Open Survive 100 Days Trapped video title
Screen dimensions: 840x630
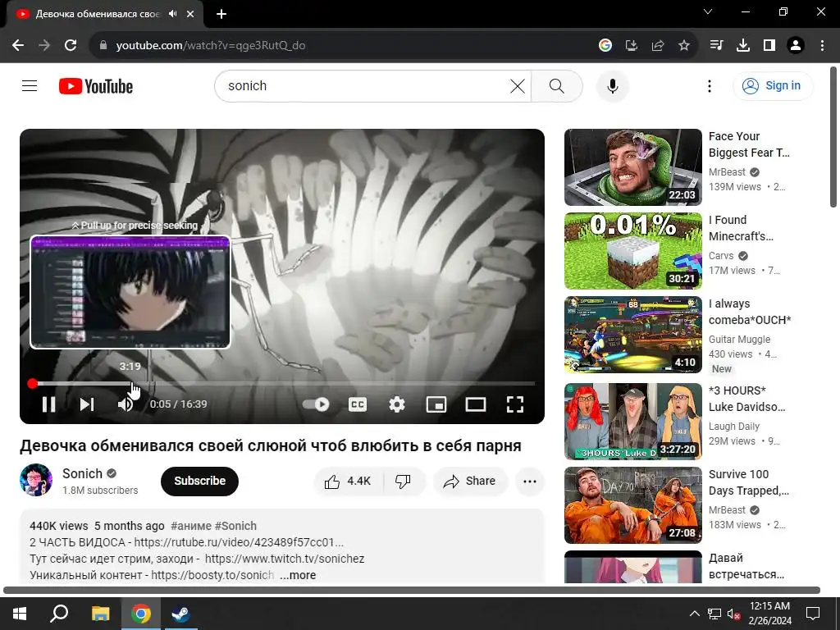point(748,482)
